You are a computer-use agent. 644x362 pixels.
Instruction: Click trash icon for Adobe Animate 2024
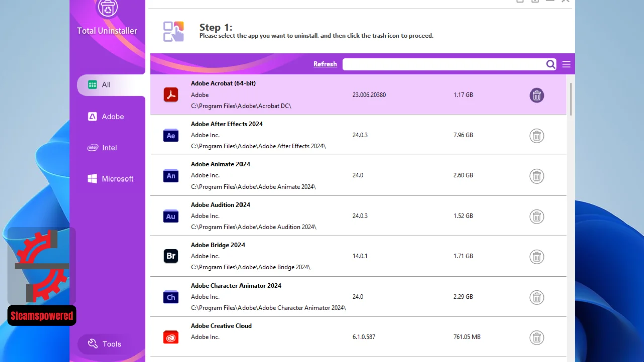click(537, 176)
